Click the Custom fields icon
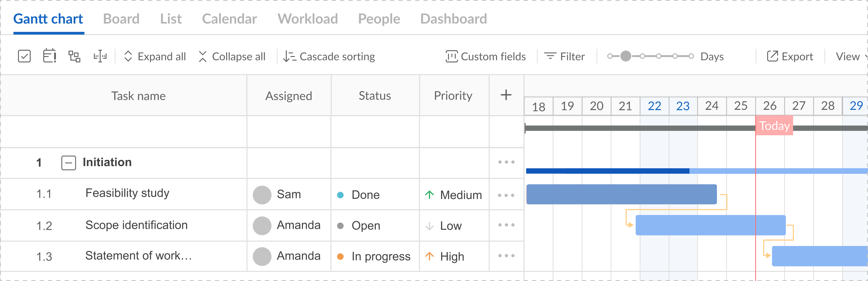 [452, 56]
